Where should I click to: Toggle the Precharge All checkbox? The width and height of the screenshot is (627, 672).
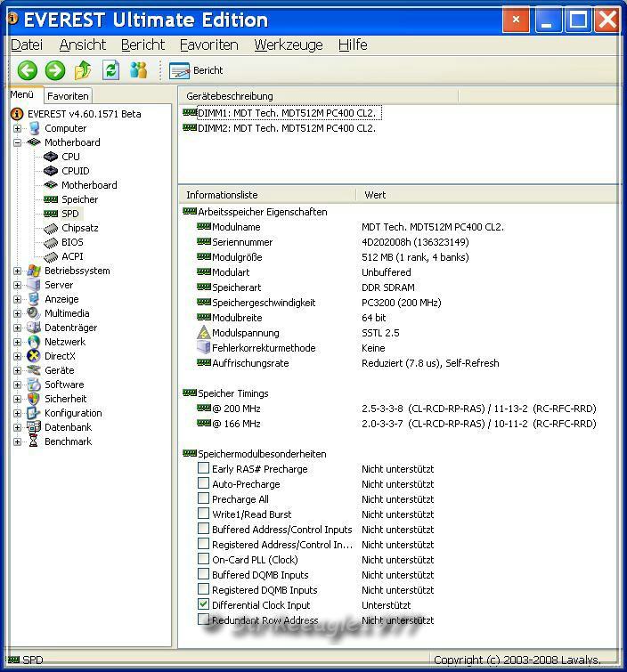coord(203,498)
